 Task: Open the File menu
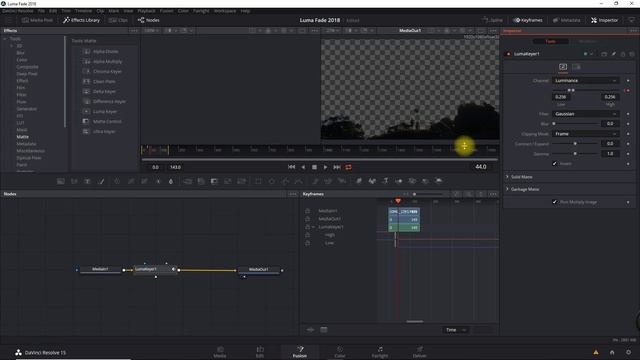coord(41,11)
